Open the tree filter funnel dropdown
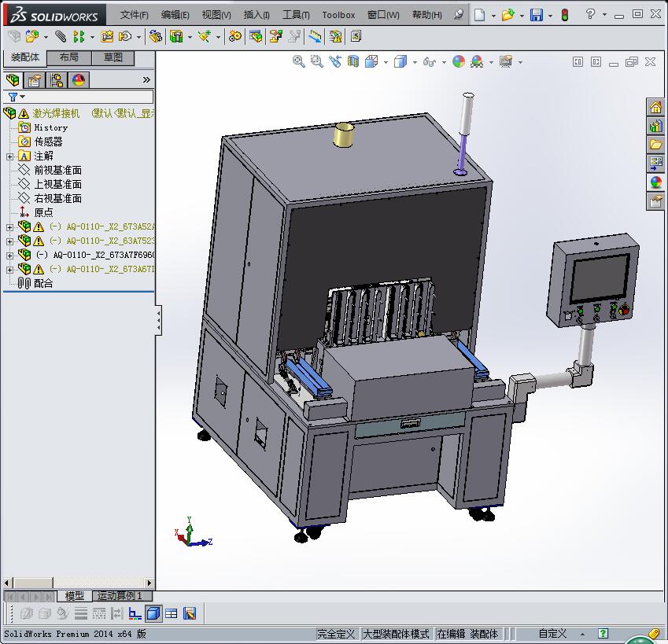 point(16,97)
